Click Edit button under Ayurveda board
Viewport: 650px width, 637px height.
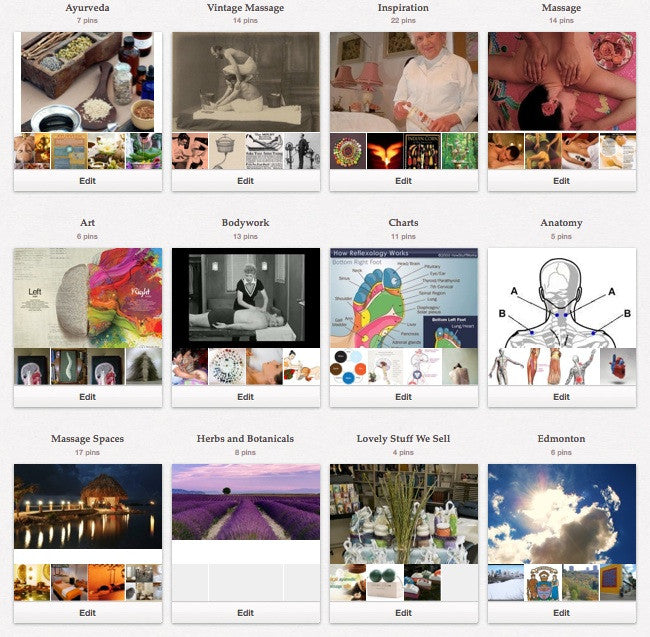click(87, 181)
